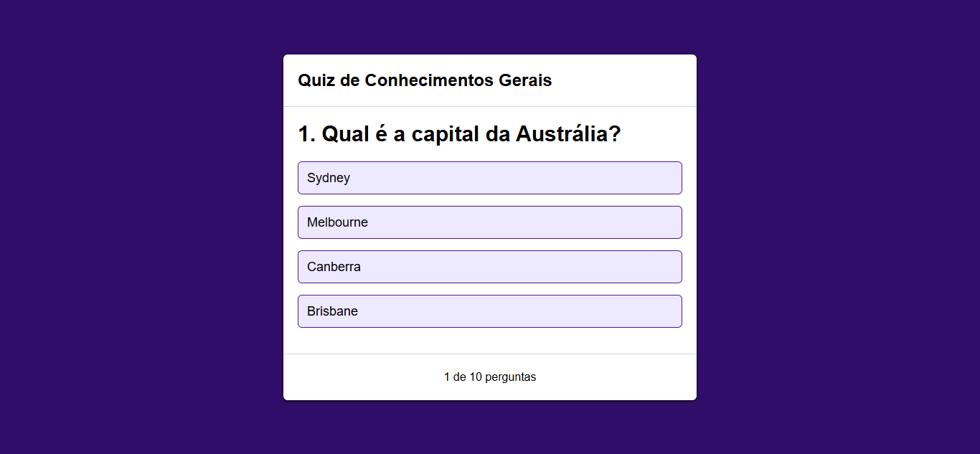This screenshot has width=980, height=454.
Task: Select the Brisbane answer option
Action: click(489, 311)
